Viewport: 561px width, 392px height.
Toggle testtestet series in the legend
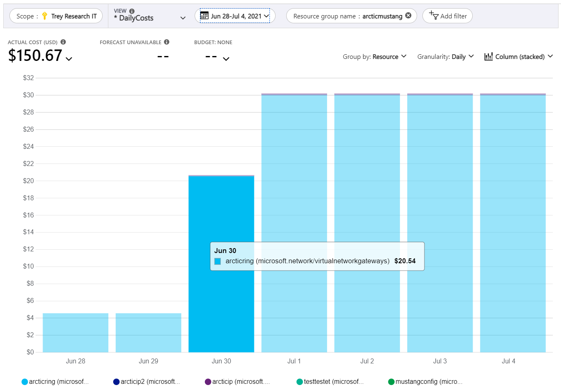pyautogui.click(x=330, y=381)
